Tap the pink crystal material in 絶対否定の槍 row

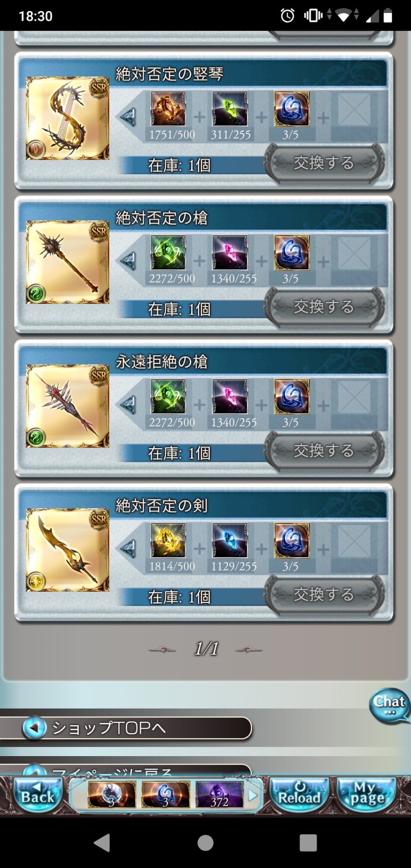pos(230,253)
